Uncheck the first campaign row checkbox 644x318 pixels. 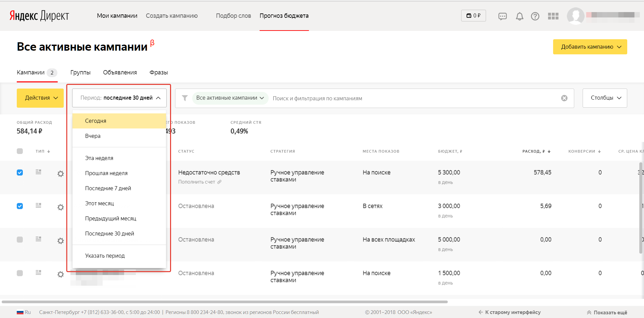click(20, 172)
